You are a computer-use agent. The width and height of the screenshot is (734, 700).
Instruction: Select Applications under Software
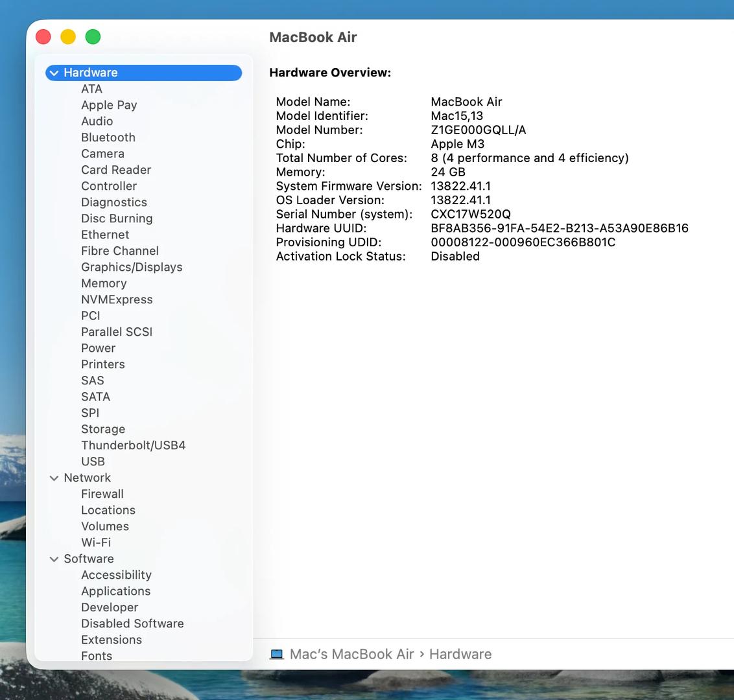click(115, 591)
